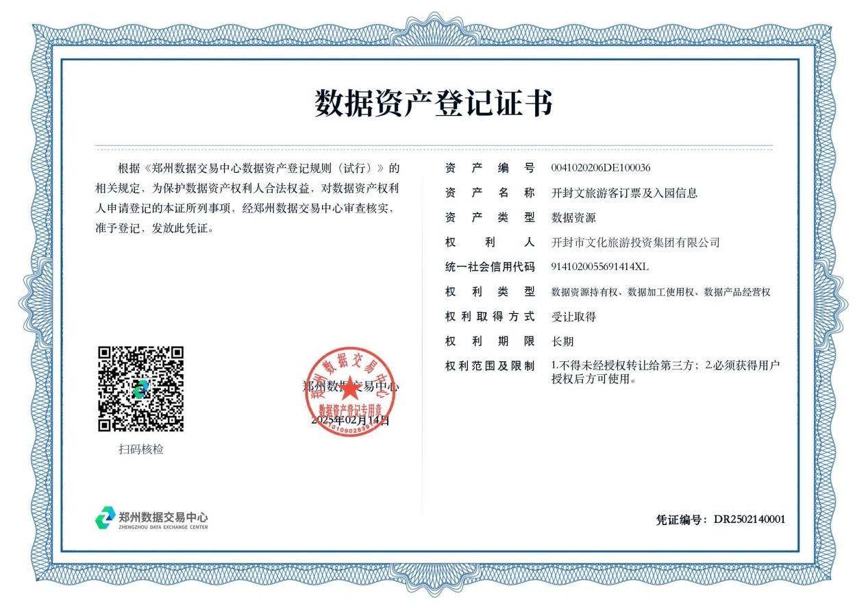This screenshot has height=608, width=868.
Task: Click the ZHENGZHOU DATA EXCHANGE CENTER footer text
Action: click(163, 527)
